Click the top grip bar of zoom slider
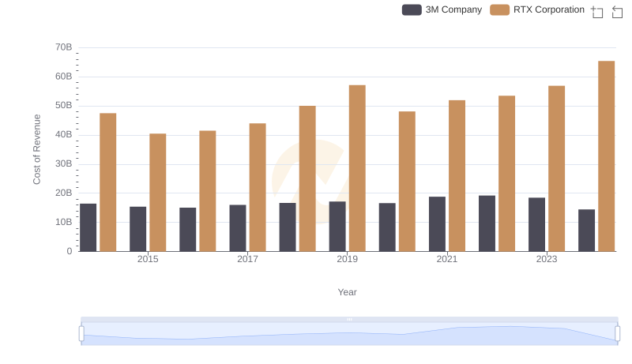 349,319
